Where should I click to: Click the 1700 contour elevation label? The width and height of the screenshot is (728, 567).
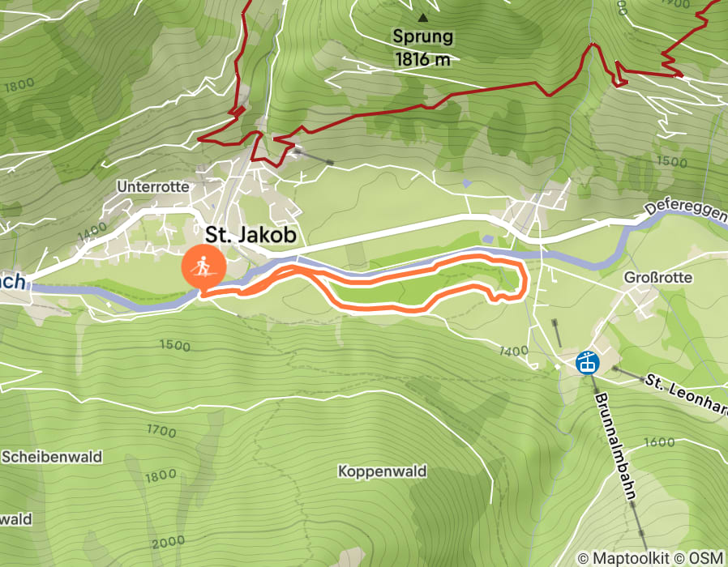point(161,431)
